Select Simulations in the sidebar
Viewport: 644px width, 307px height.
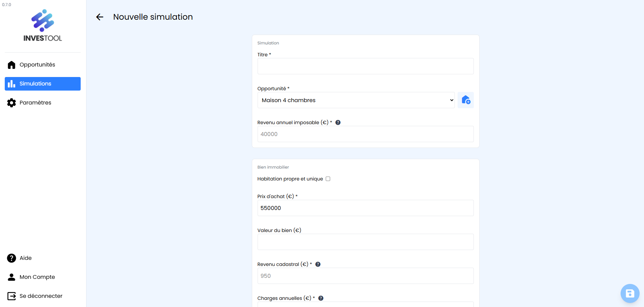click(x=43, y=84)
